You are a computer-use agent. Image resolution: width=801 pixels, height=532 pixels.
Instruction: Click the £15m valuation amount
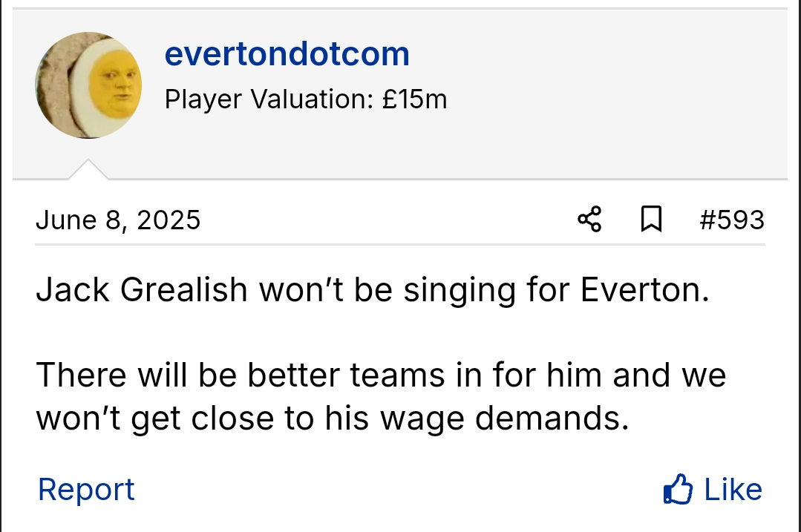coord(415,99)
